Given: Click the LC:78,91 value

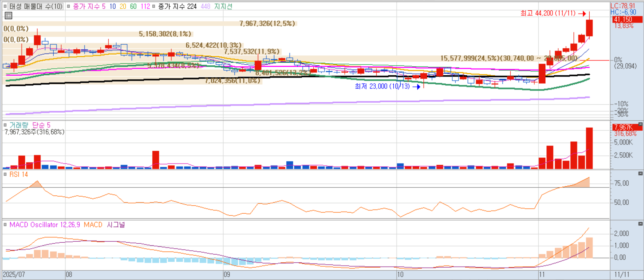Looking at the screenshot, I should [623, 6].
